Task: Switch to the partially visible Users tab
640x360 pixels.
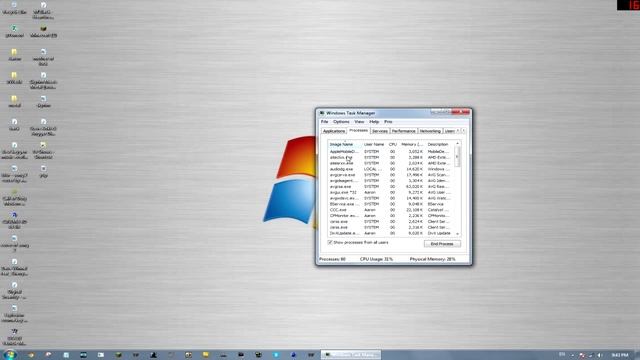Action: [449, 131]
